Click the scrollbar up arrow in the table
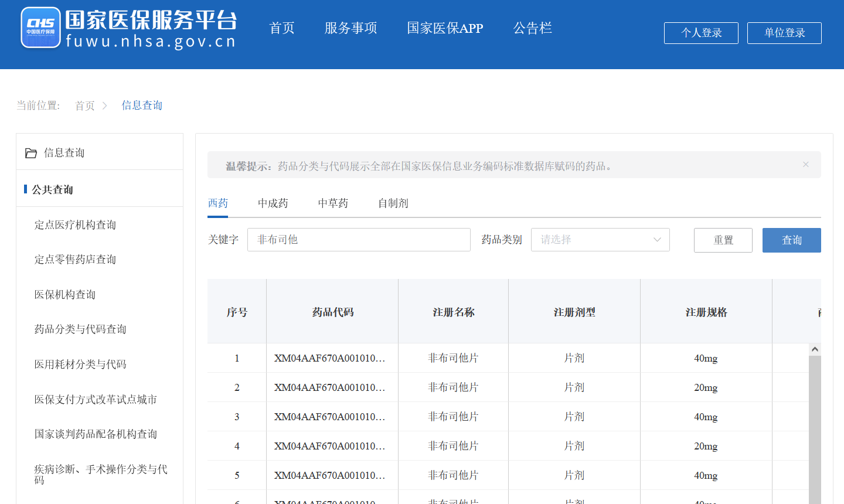 coord(815,349)
